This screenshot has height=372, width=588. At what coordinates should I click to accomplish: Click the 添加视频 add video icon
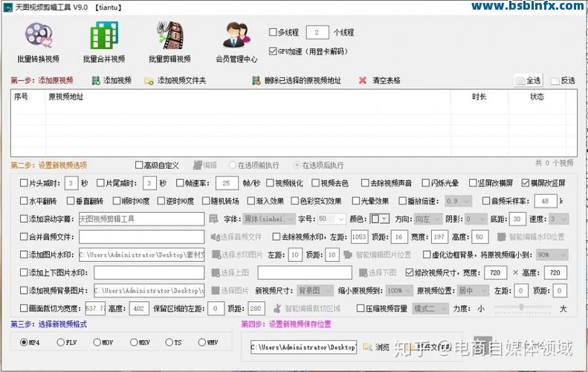pyautogui.click(x=94, y=80)
